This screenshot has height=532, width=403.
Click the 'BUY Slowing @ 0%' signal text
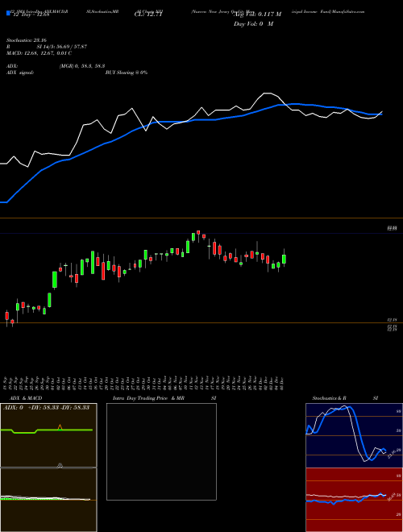coord(127,73)
